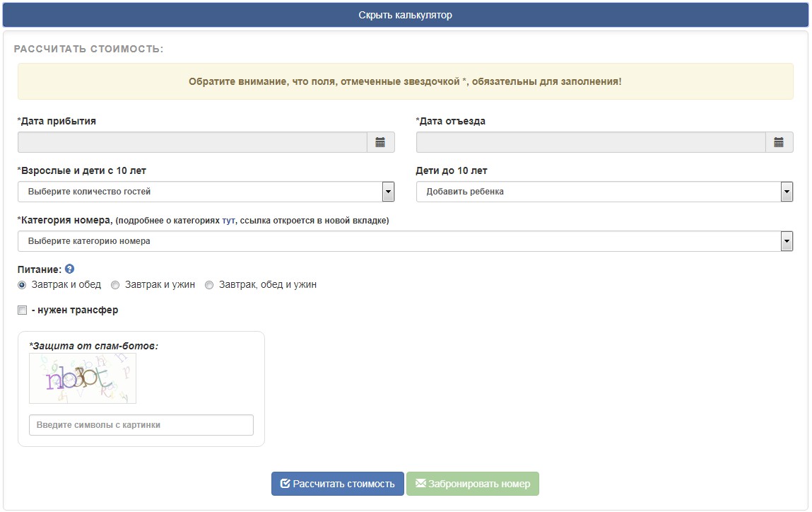Viewport: 812px width, 512px height.
Task: Select the Завтрак и обед radio option
Action: (x=22, y=285)
